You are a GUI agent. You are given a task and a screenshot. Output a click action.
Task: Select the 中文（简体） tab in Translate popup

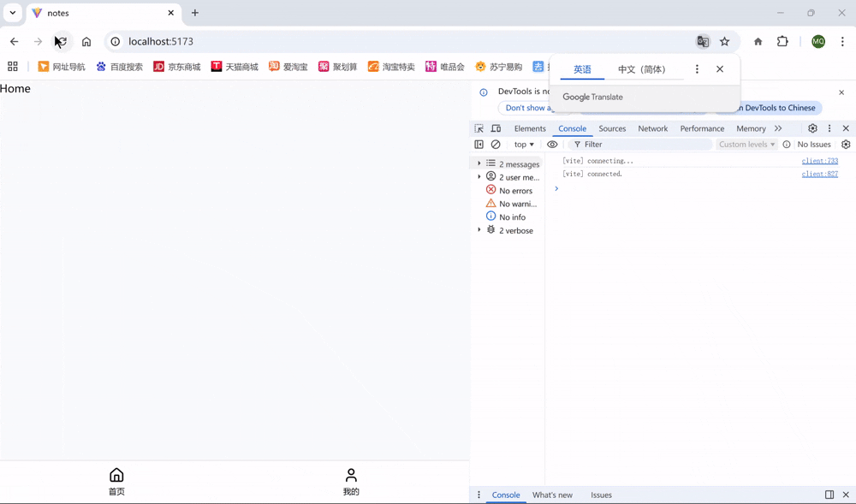(x=642, y=69)
